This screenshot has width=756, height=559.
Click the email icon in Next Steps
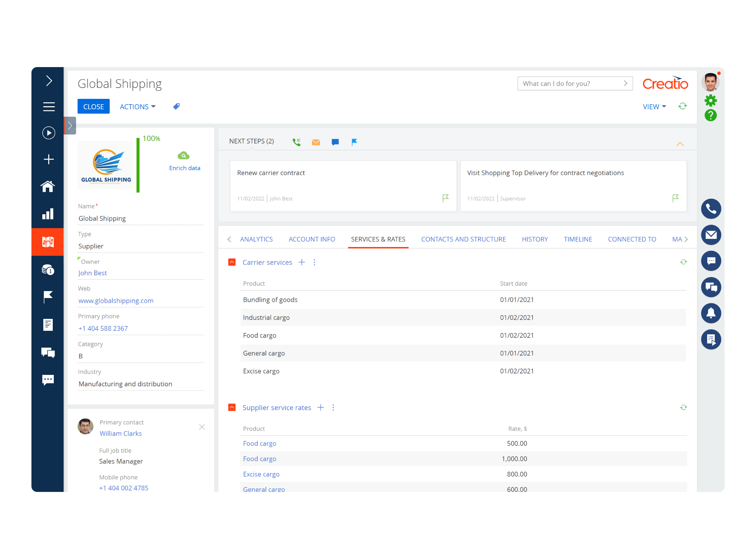316,142
